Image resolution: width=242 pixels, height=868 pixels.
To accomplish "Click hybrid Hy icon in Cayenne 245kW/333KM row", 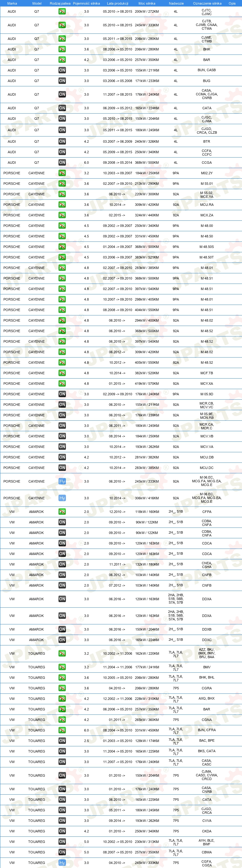I will pyautogui.click(x=62, y=481).
